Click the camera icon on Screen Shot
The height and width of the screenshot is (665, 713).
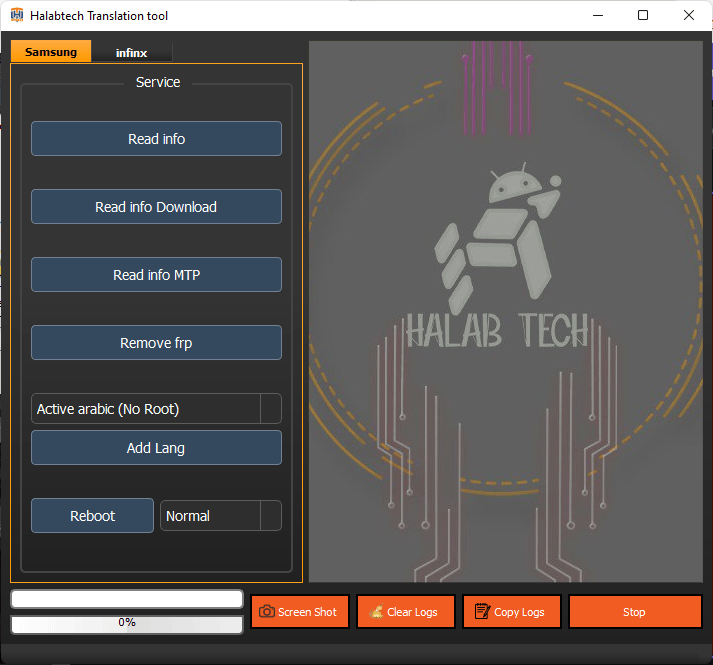click(x=267, y=612)
